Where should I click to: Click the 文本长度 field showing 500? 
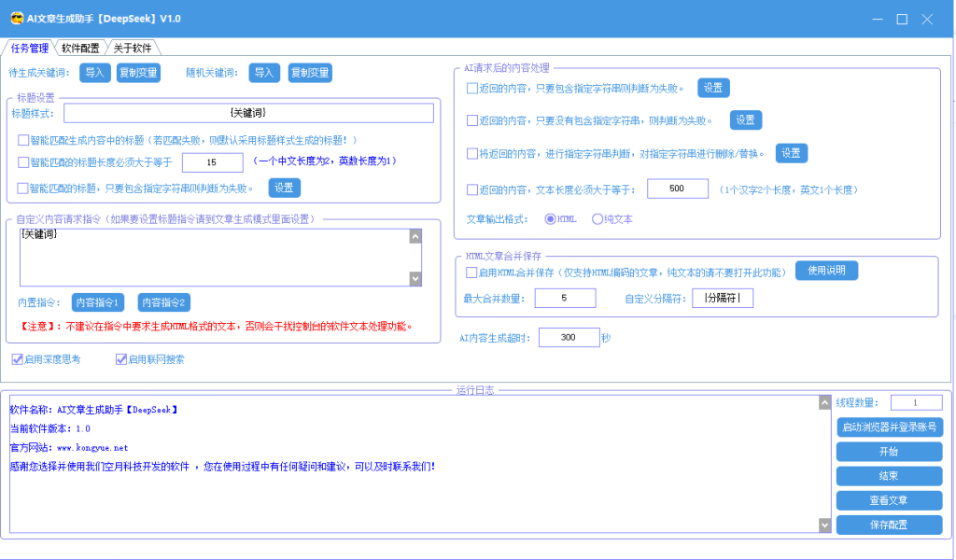pos(678,189)
